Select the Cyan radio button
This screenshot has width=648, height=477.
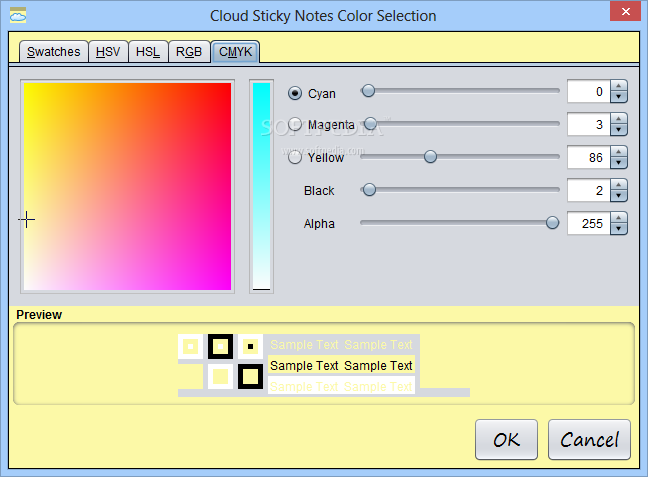(x=295, y=93)
